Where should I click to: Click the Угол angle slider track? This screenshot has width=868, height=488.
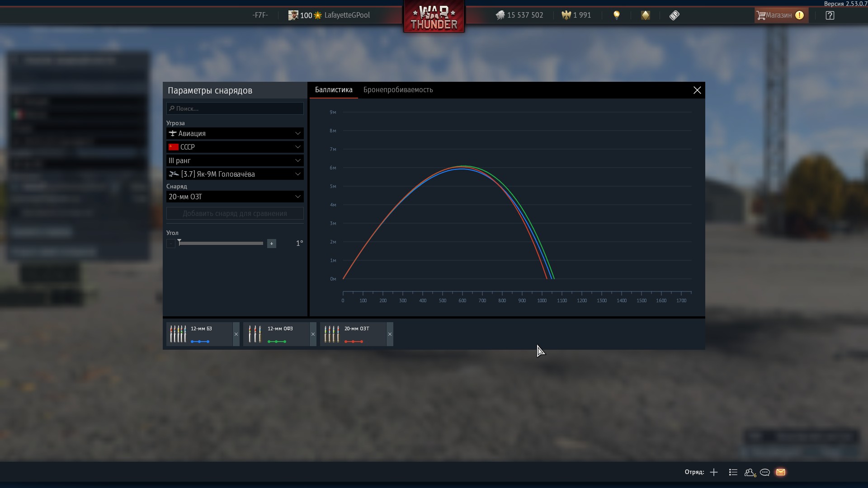click(x=222, y=244)
